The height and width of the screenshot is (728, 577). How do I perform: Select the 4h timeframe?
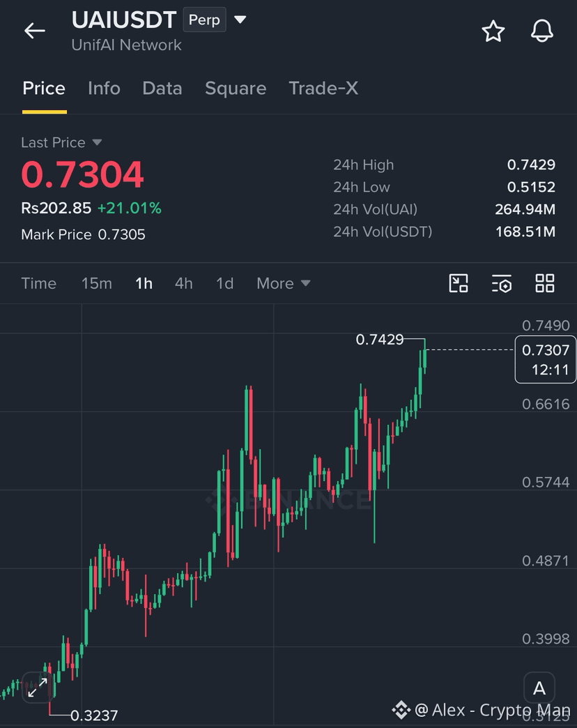(x=184, y=283)
